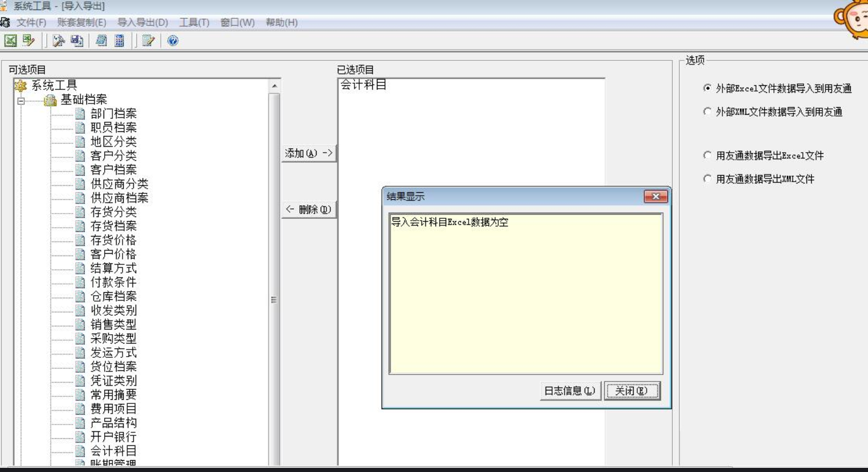Select 凭证类别 in the tree
The image size is (868, 472).
114,380
